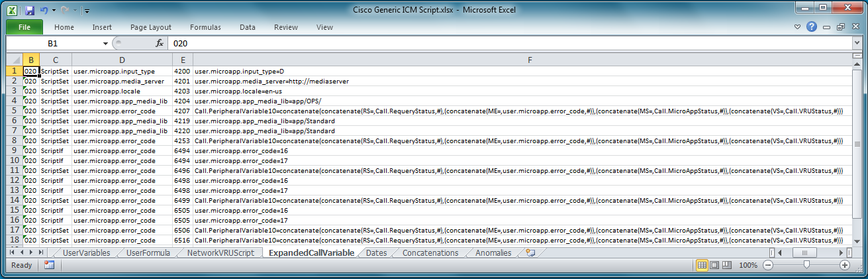The width and height of the screenshot is (868, 279).
Task: Switch to Normal view button
Action: (702, 265)
